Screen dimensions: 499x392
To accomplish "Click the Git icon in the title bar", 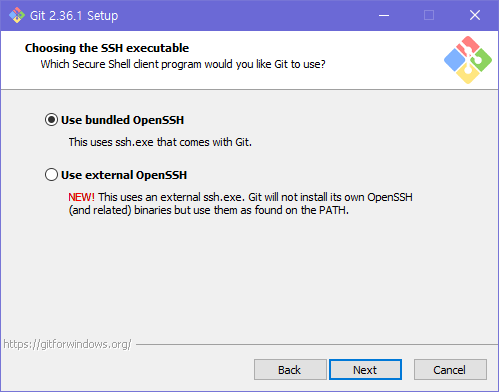I will 17,15.
